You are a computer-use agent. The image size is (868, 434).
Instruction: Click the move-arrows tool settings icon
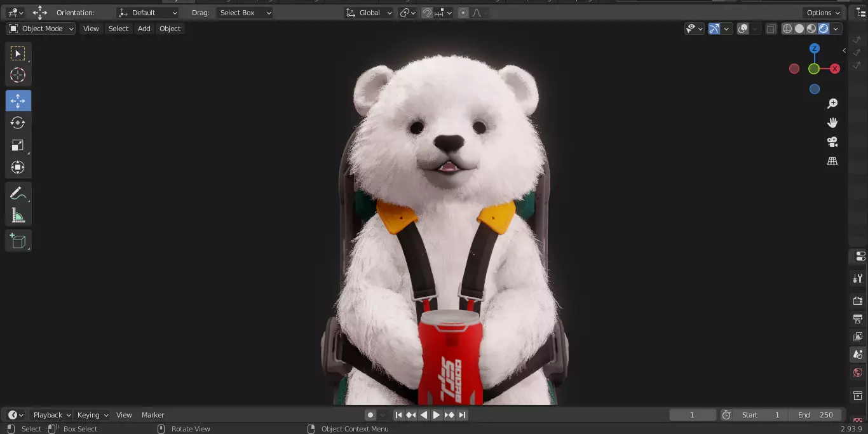(x=40, y=13)
